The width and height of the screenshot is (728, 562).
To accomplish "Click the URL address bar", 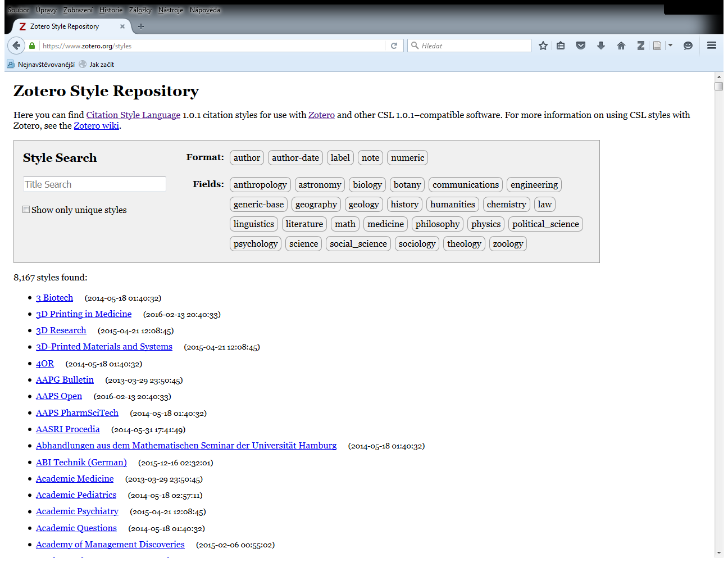I will pos(212,46).
